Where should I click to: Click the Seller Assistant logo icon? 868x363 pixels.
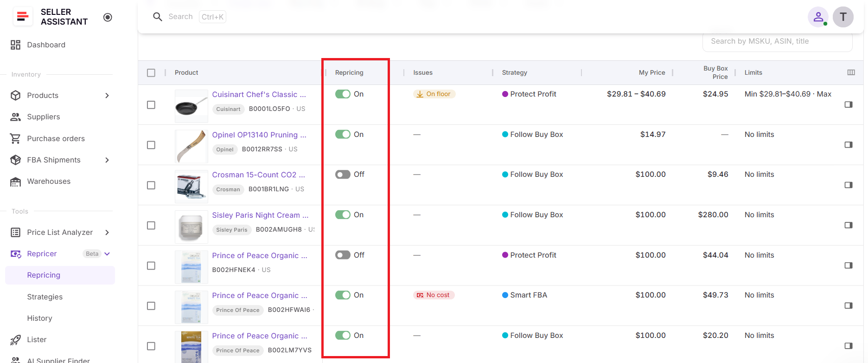22,17
